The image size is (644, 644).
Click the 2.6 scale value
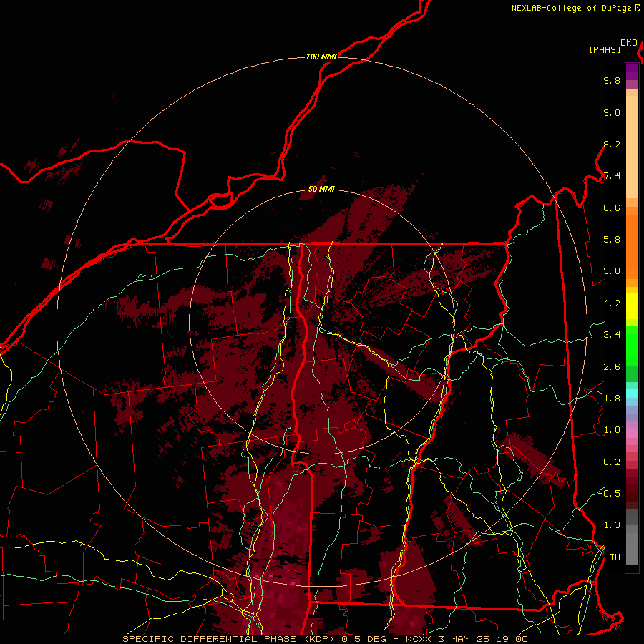(612, 367)
